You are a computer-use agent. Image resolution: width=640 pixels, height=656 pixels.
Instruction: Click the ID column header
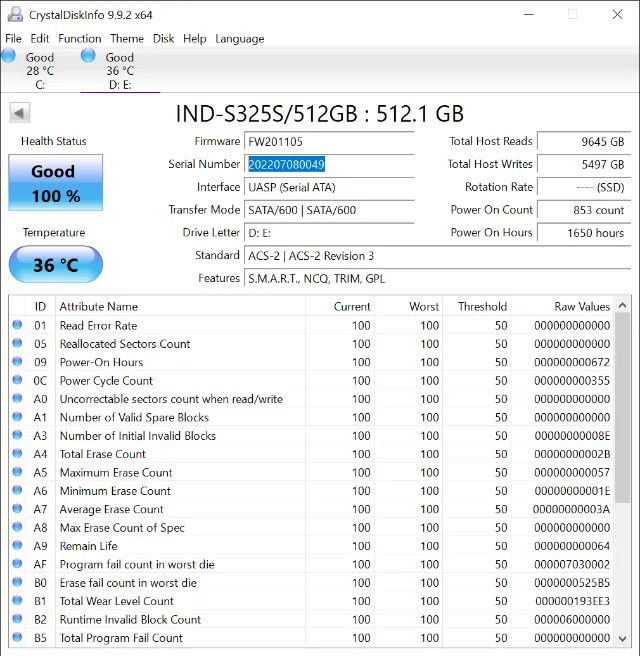pyautogui.click(x=40, y=306)
